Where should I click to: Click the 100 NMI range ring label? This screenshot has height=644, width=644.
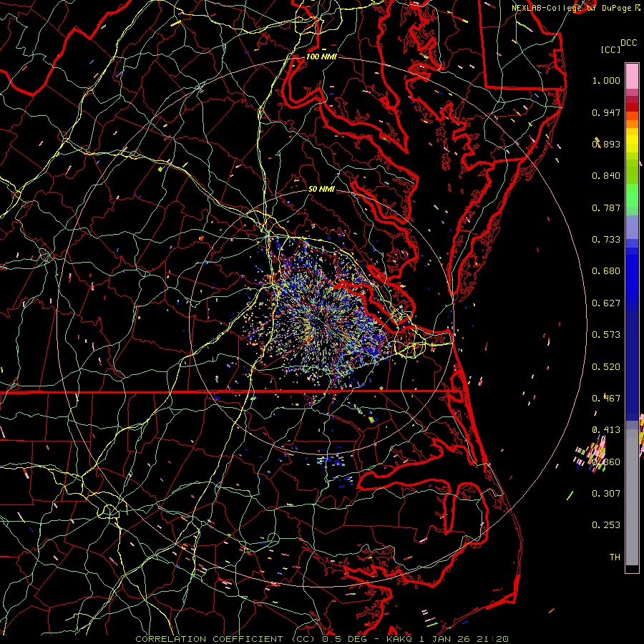[321, 57]
